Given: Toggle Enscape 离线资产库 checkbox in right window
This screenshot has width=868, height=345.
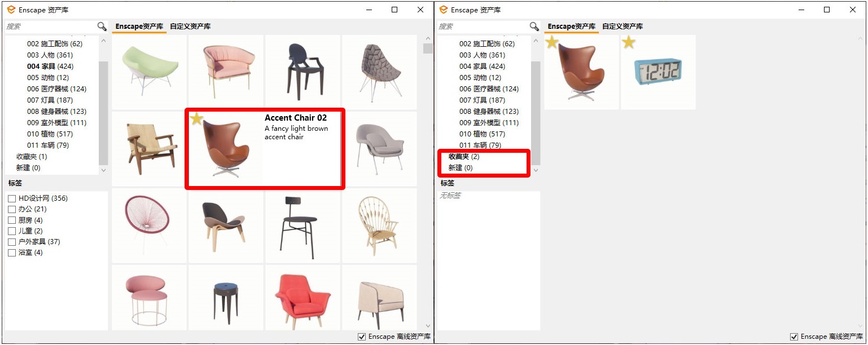Looking at the screenshot, I should 794,337.
